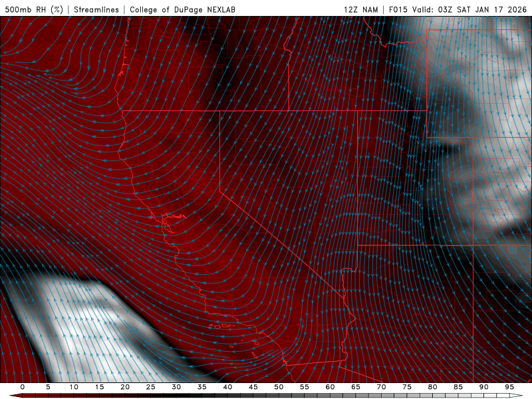Choose the "55" humidity scale label
This screenshot has height=399, width=532.
pyautogui.click(x=305, y=387)
